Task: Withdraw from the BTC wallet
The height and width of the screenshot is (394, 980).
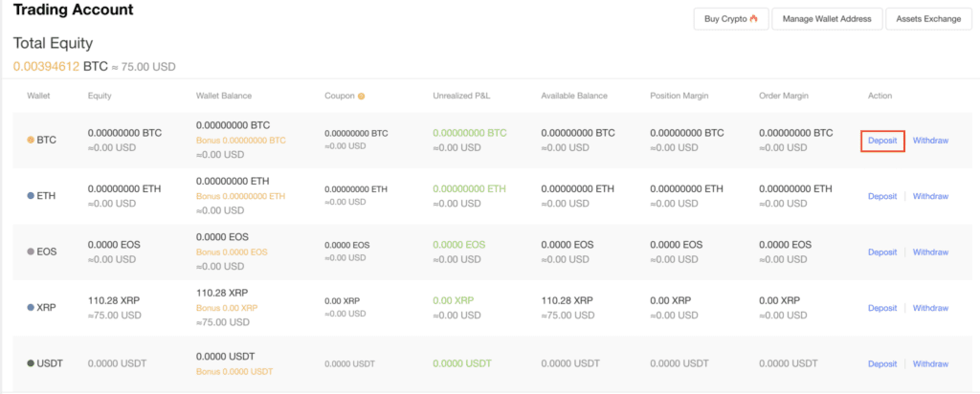Action: click(x=930, y=141)
